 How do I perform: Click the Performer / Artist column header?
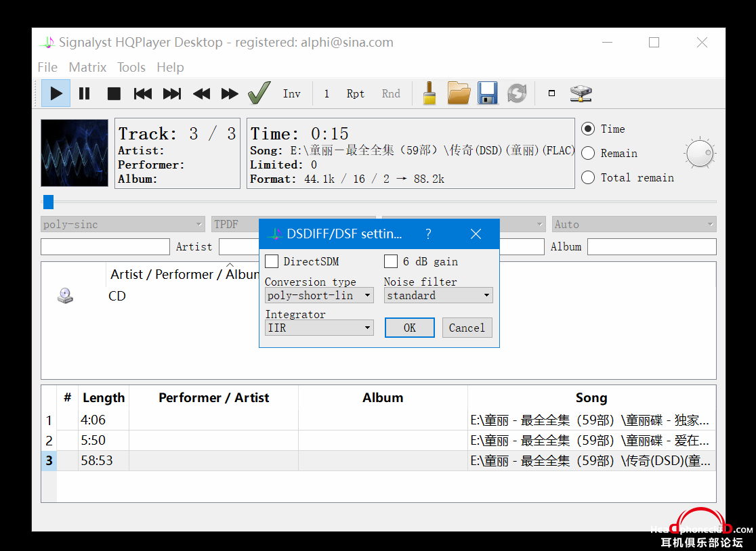click(213, 398)
